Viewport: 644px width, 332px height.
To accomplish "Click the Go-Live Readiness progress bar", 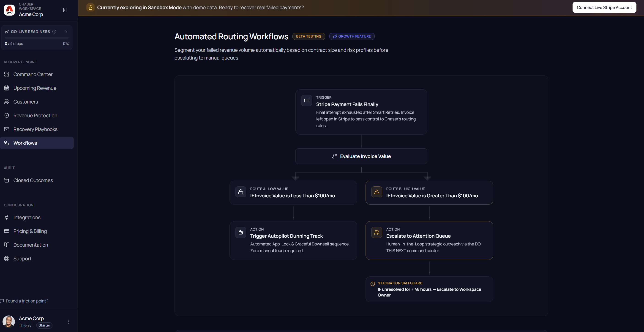I will click(x=37, y=38).
